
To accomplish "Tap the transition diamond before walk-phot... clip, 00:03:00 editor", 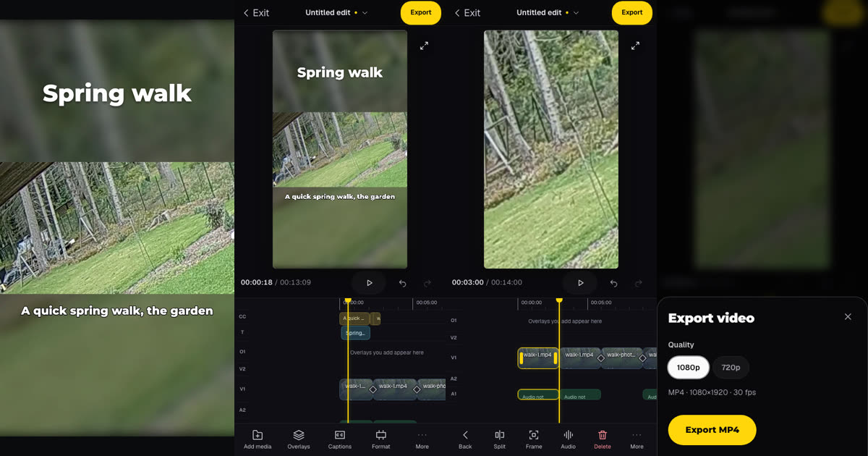I will click(600, 358).
